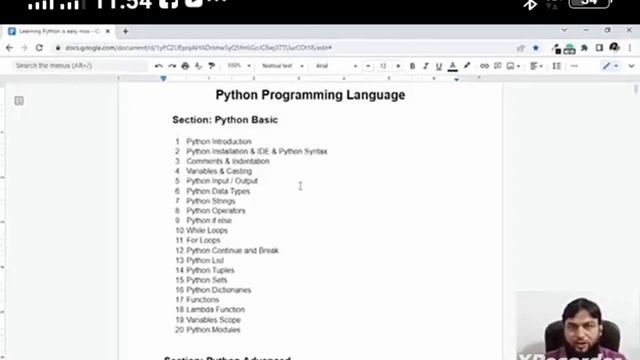Open the editing mode pencil dropdown
The height and width of the screenshot is (360, 640).
pyautogui.click(x=610, y=66)
